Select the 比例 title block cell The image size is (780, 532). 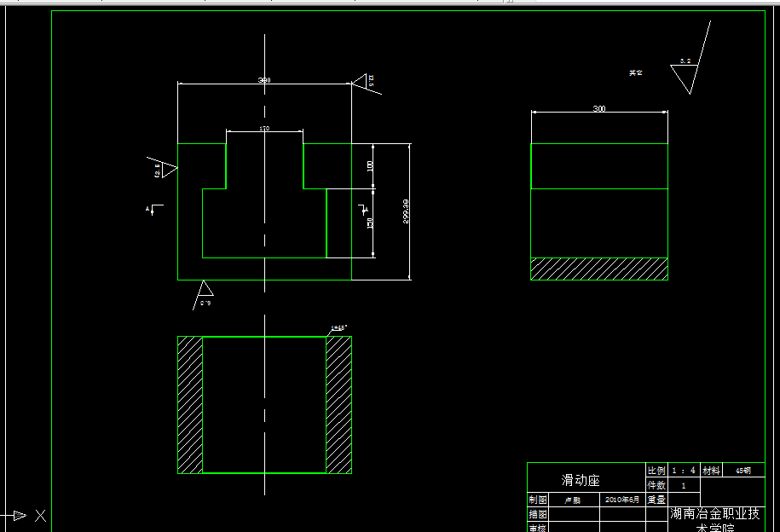656,471
